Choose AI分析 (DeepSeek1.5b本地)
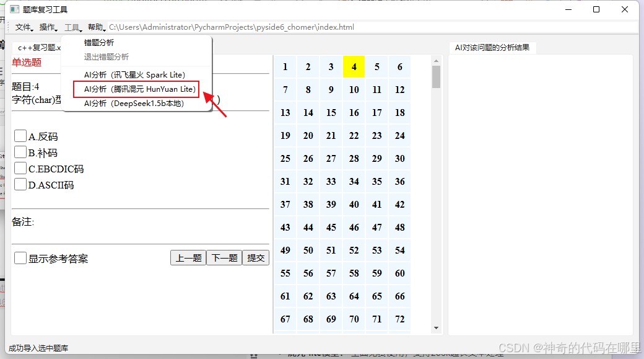Image resolution: width=644 pixels, height=359 pixels. click(134, 104)
